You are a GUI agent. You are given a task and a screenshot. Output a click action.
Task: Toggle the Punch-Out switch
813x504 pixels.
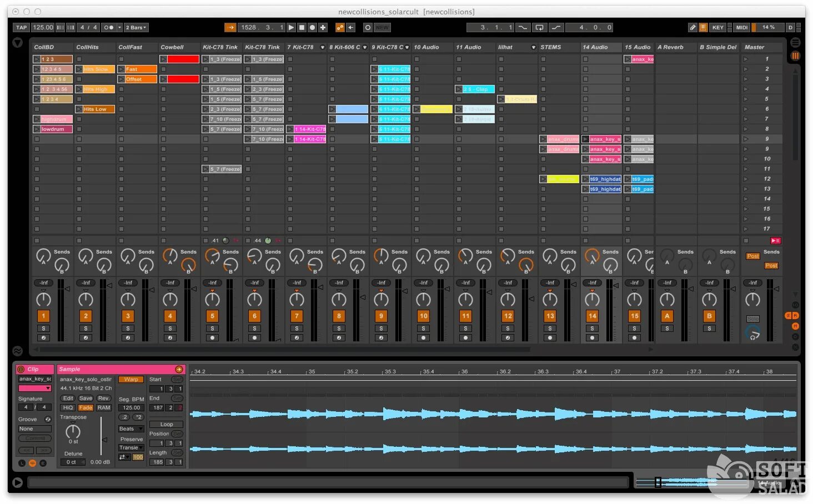(556, 27)
